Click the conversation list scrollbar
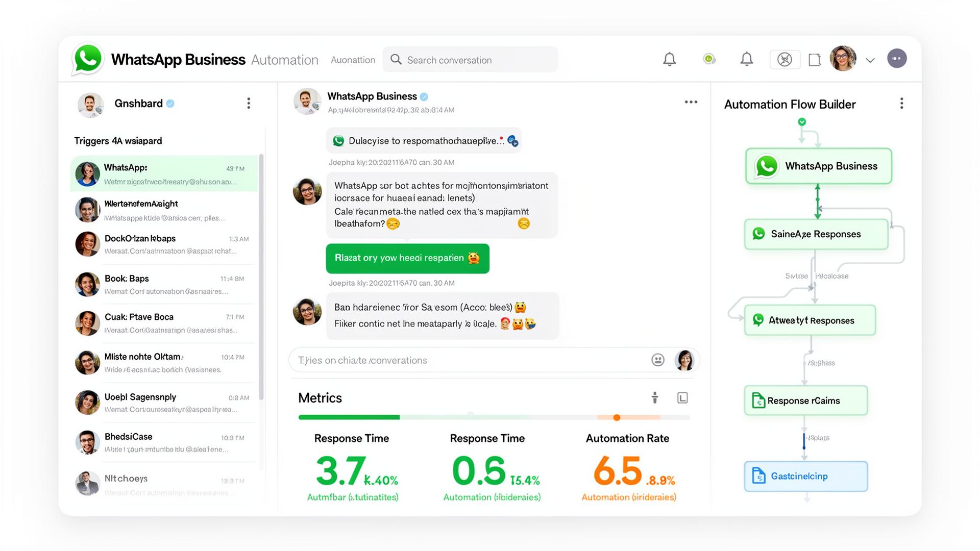This screenshot has height=551, width=980. [261, 277]
